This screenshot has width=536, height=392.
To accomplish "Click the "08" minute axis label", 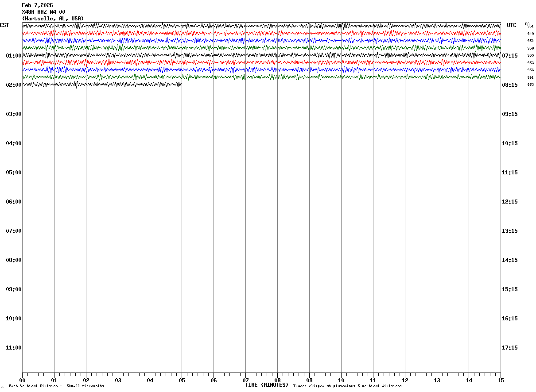I will point(277,380).
